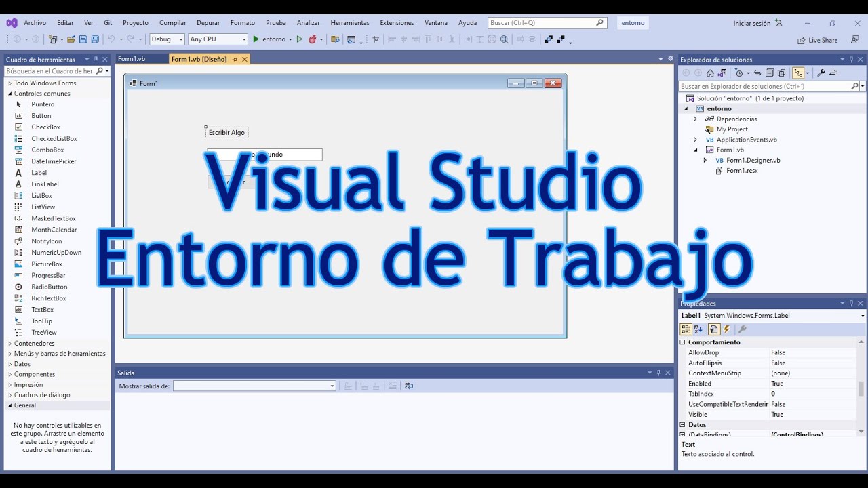Toggle auto-hide pin on Explorador de soluciones
Screen dimensions: 868x488
851,60
